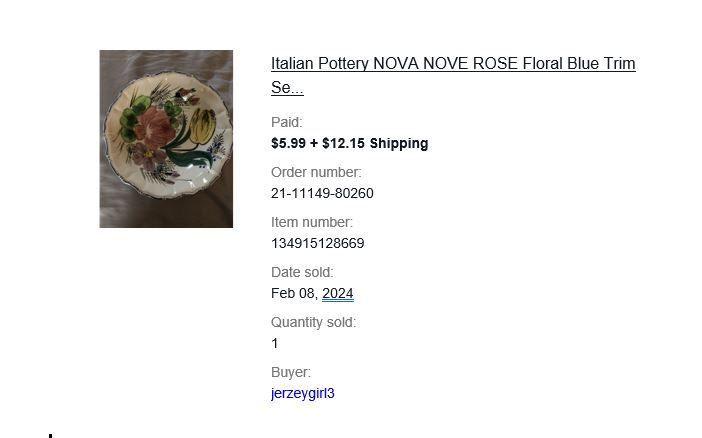Image resolution: width=702 pixels, height=438 pixels.
Task: Click the floral pottery plate thumbnail
Action: pyautogui.click(x=166, y=139)
